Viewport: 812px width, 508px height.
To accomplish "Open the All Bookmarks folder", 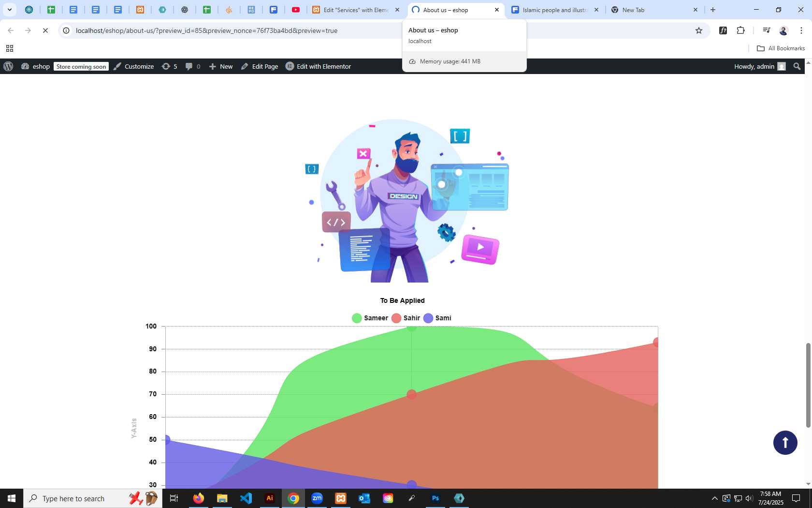I will pyautogui.click(x=781, y=48).
